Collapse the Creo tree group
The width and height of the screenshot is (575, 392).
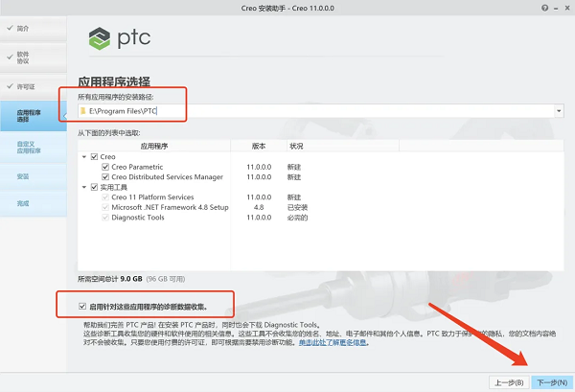click(84, 157)
